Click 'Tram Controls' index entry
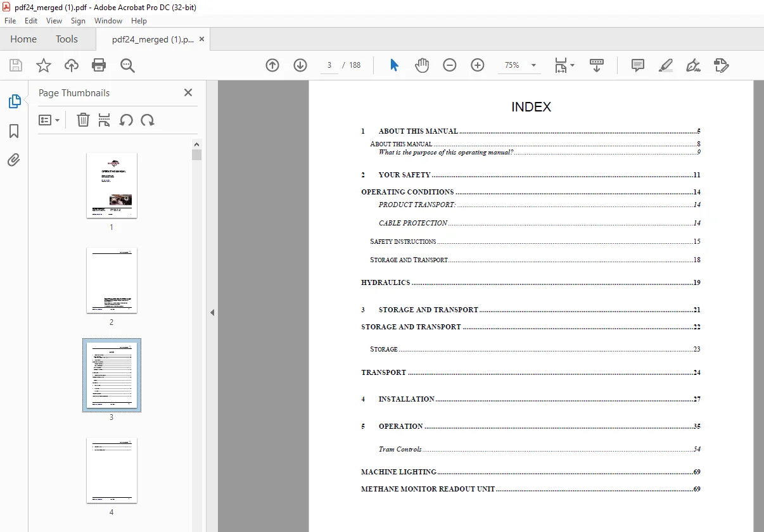 400,449
